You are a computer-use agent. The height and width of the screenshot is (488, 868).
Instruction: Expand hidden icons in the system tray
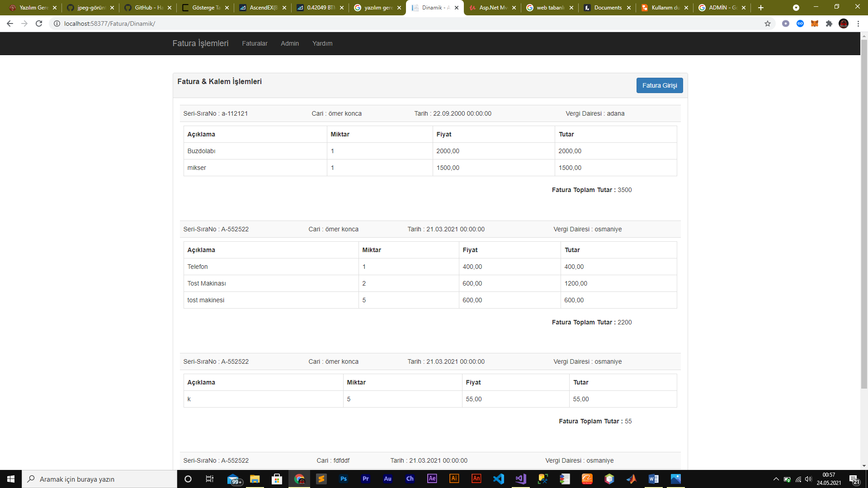click(776, 479)
